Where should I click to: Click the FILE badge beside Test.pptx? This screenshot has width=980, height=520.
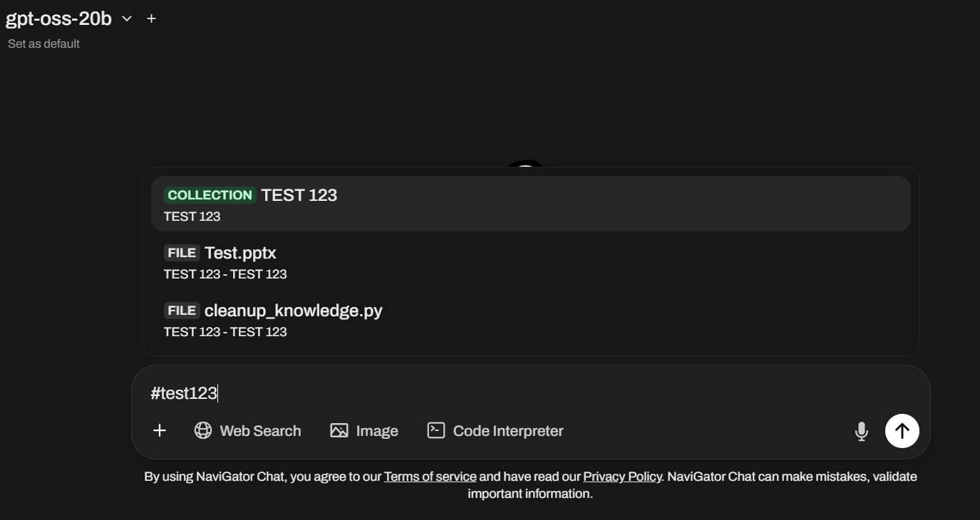point(182,253)
